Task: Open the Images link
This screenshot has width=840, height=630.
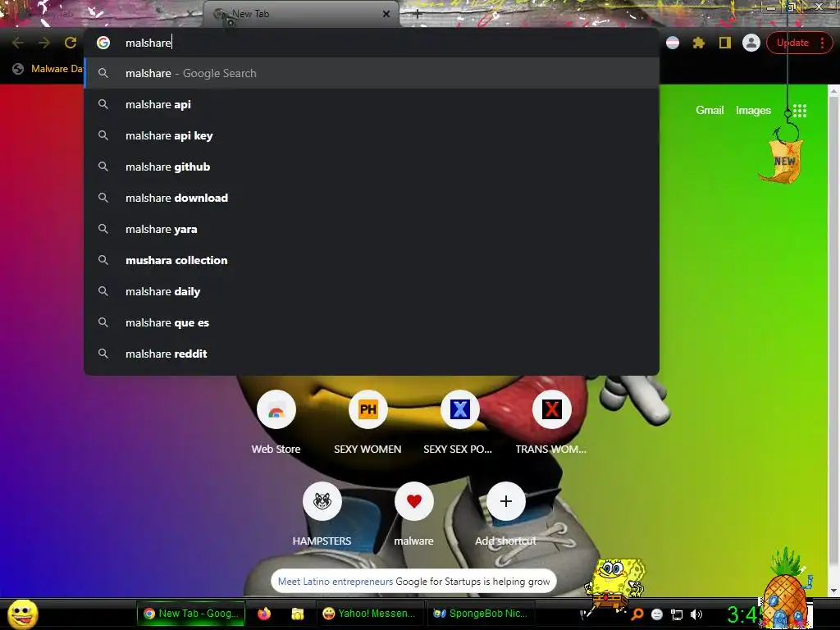Action: pos(753,110)
